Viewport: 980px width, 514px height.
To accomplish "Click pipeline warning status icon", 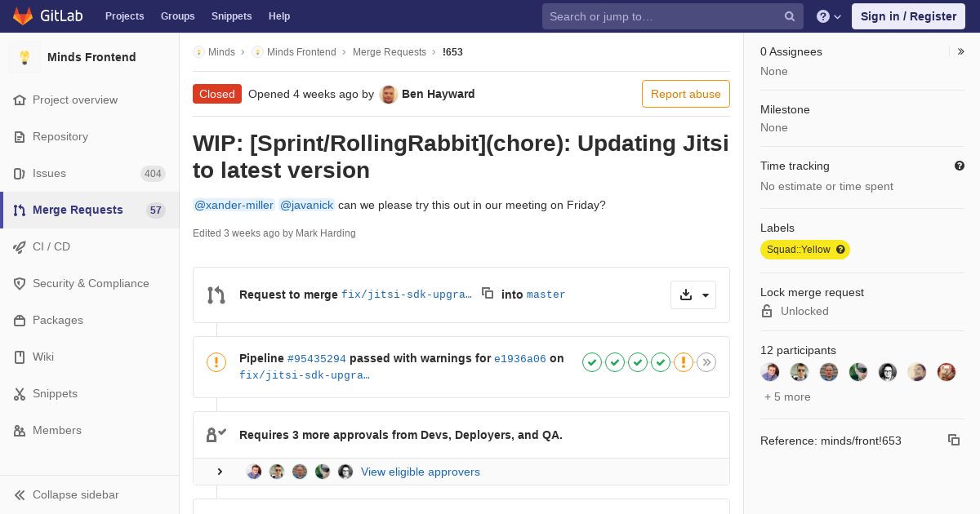I will pos(216,362).
